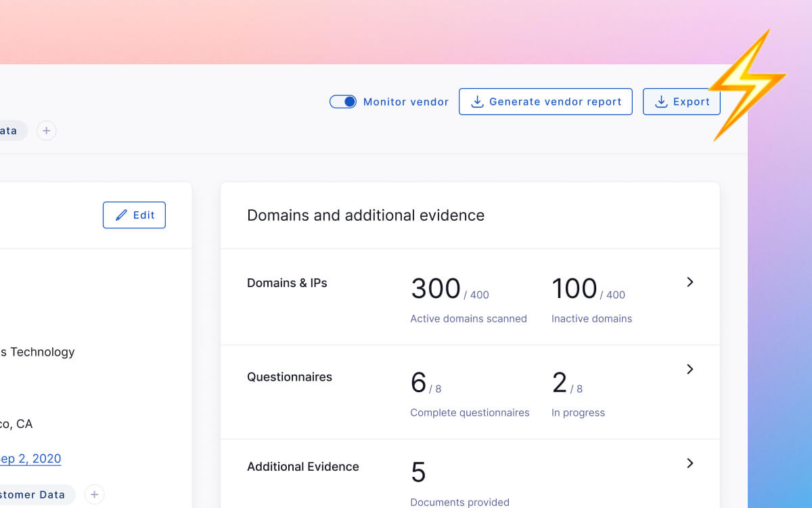812x508 pixels.
Task: Click the 2 in progress count
Action: (x=560, y=383)
